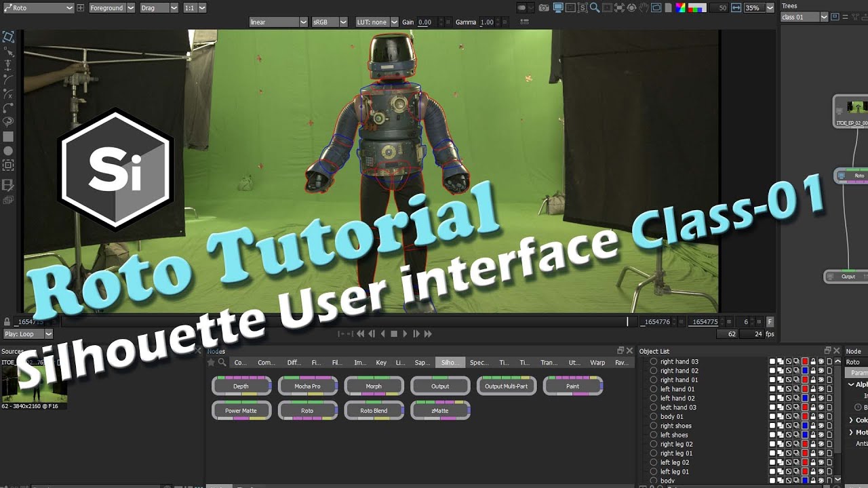Viewport: 868px width, 488px height.
Task: Open the LUT: none dropdown
Action: (377, 22)
